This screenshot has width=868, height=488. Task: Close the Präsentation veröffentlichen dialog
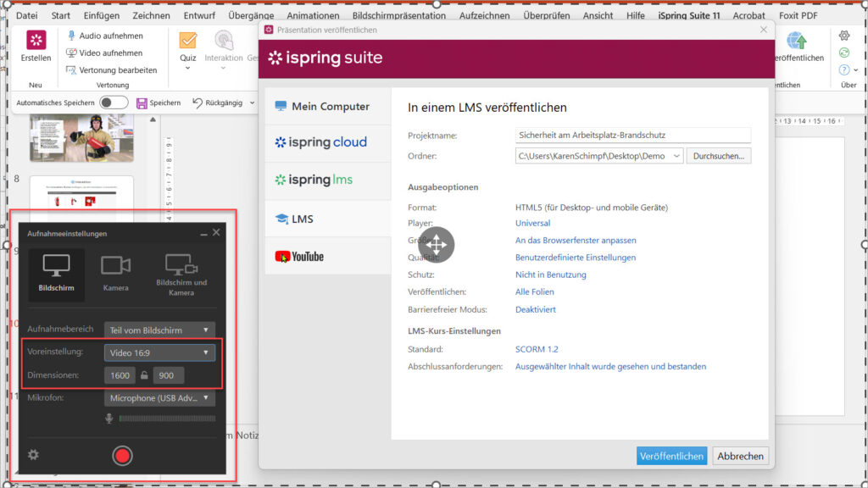764,30
